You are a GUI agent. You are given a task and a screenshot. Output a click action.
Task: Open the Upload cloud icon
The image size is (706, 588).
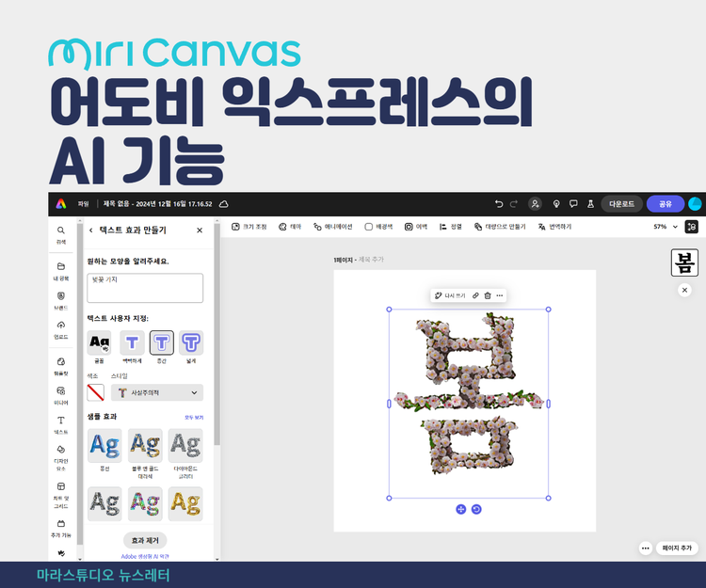(61, 325)
